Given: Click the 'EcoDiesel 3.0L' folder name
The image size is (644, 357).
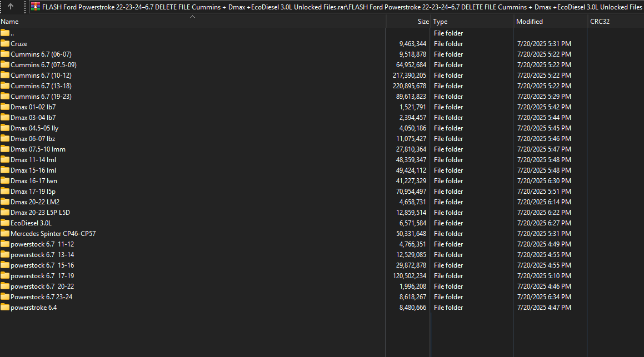Looking at the screenshot, I should (31, 223).
